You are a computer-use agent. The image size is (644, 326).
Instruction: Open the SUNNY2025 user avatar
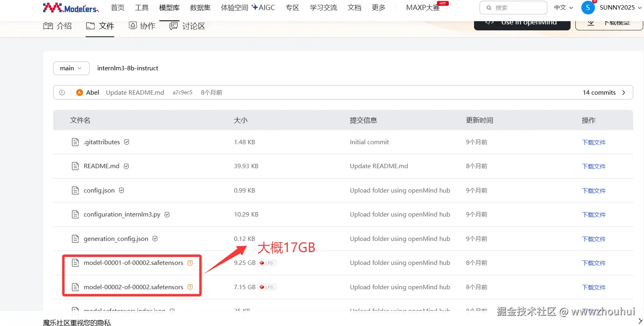588,8
